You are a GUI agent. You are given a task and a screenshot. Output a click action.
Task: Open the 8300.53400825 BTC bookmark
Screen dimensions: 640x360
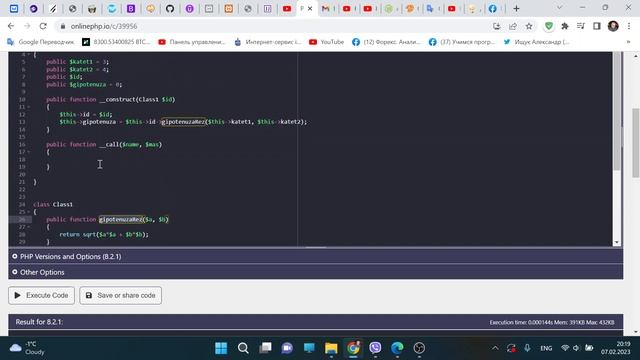[116, 42]
